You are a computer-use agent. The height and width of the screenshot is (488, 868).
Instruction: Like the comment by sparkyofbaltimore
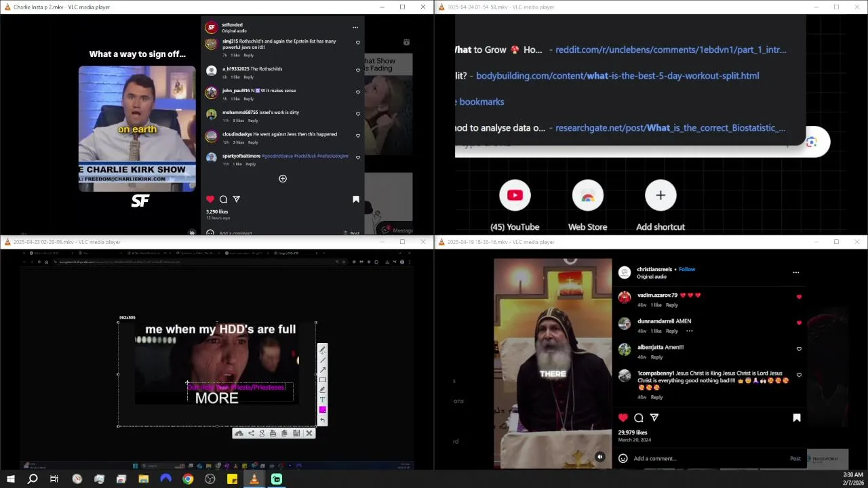point(358,157)
